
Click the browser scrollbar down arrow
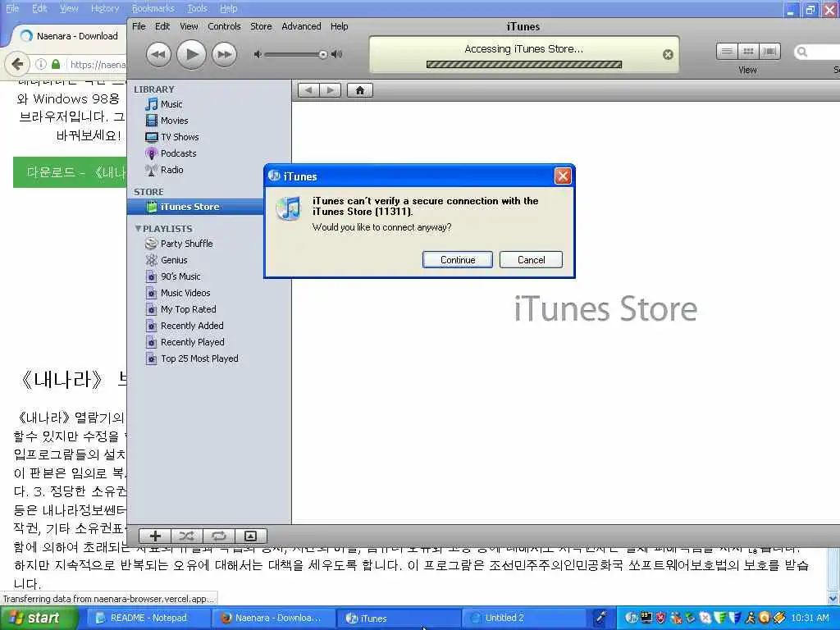pos(833,598)
